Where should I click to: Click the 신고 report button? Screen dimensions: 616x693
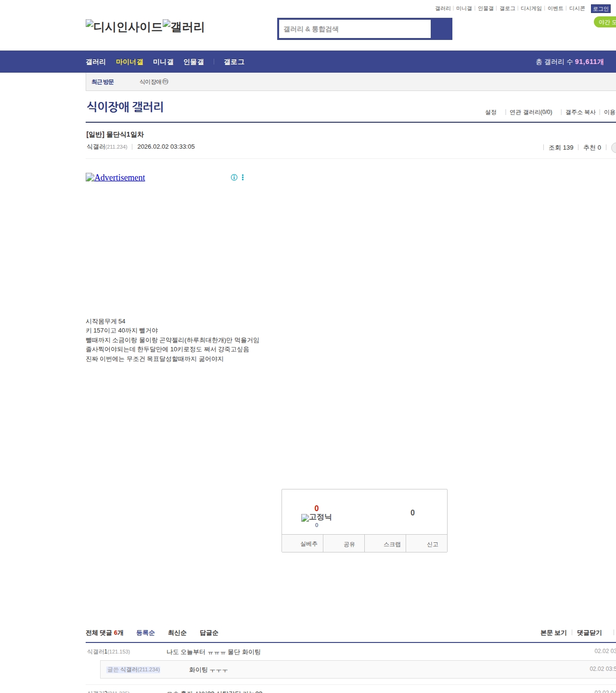[x=432, y=544]
